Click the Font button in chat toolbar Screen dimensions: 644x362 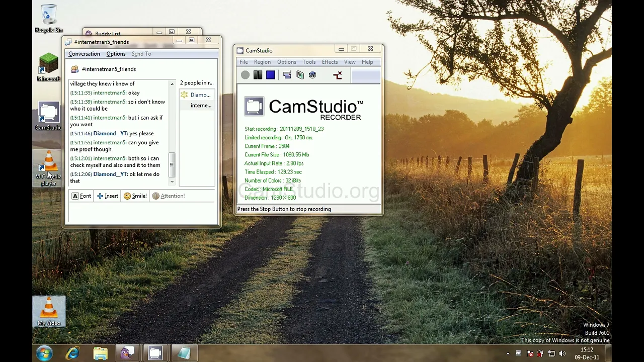point(82,196)
